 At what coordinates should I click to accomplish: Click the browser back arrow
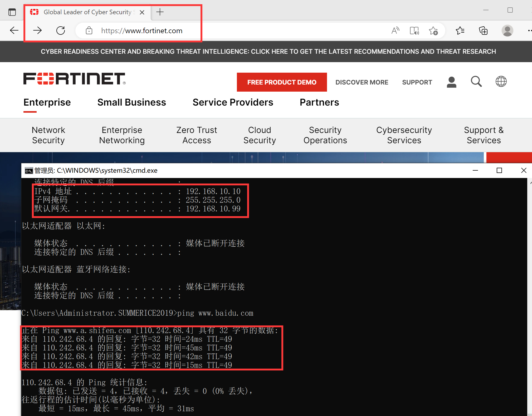[14, 31]
